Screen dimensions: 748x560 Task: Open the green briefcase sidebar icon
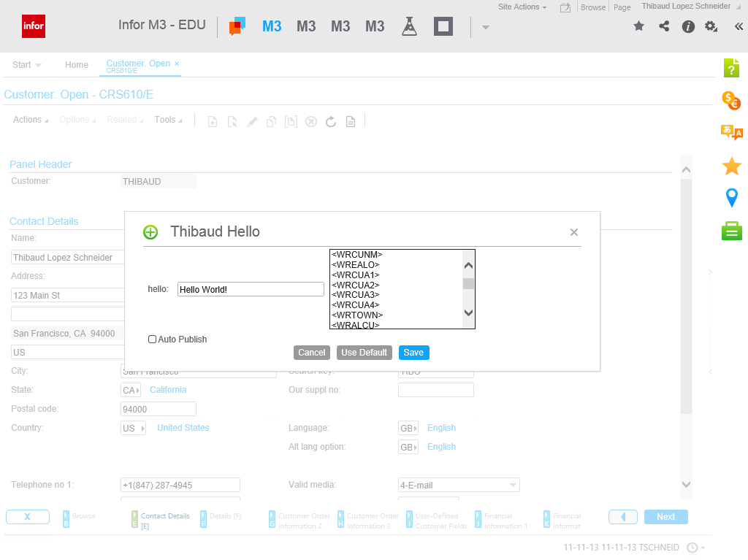click(731, 231)
